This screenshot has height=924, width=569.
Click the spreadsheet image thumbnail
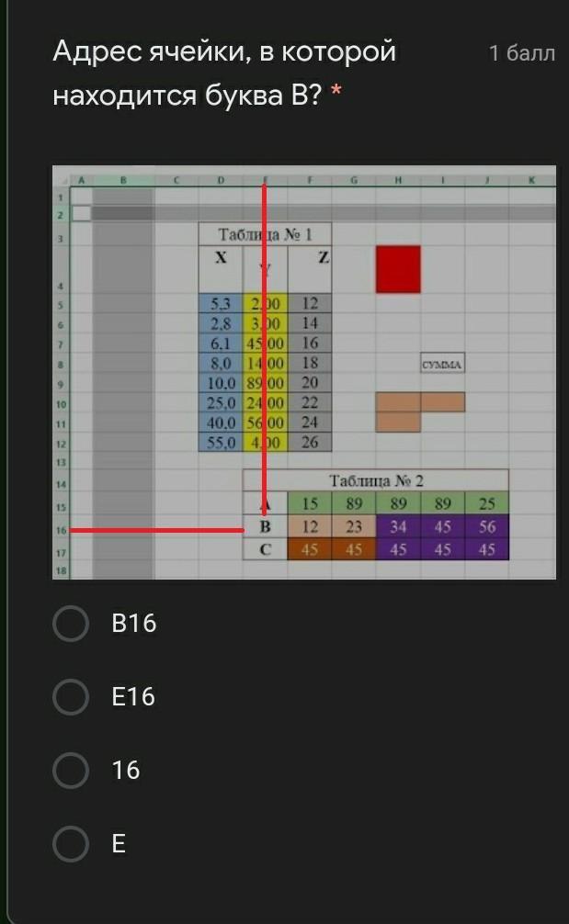pyautogui.click(x=304, y=372)
